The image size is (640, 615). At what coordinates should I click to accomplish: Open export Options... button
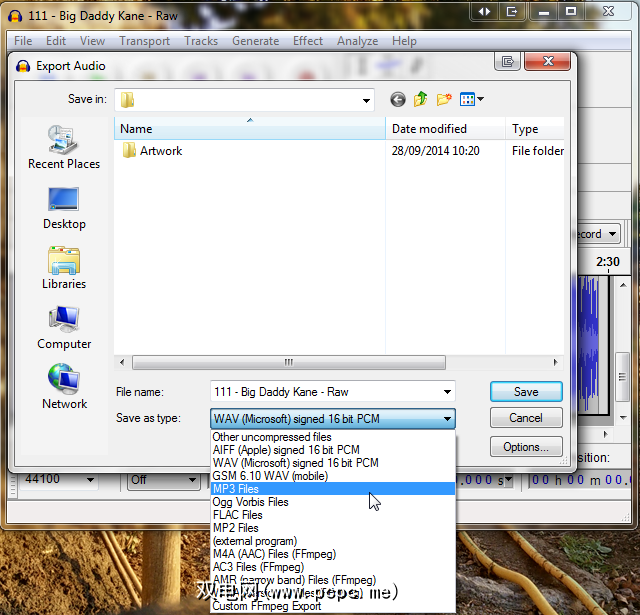(526, 447)
